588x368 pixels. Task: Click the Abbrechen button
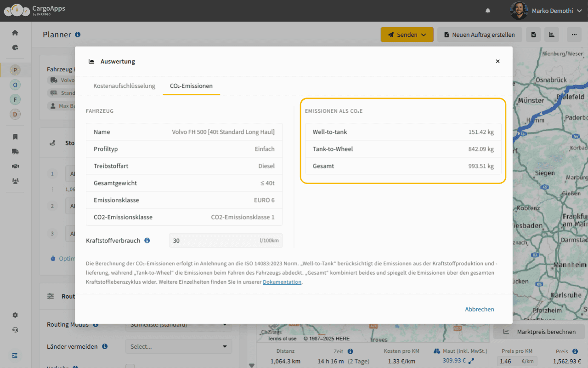(x=479, y=309)
